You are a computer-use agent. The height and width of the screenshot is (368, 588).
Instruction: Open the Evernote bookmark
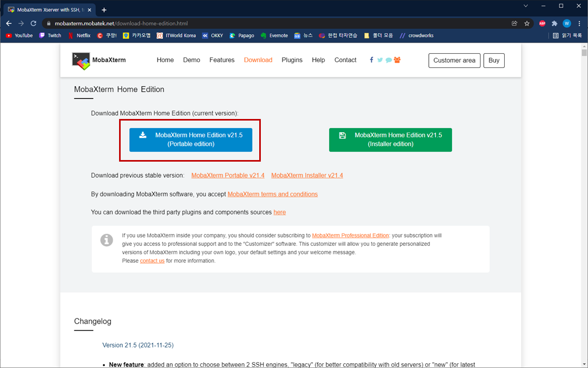pos(274,36)
